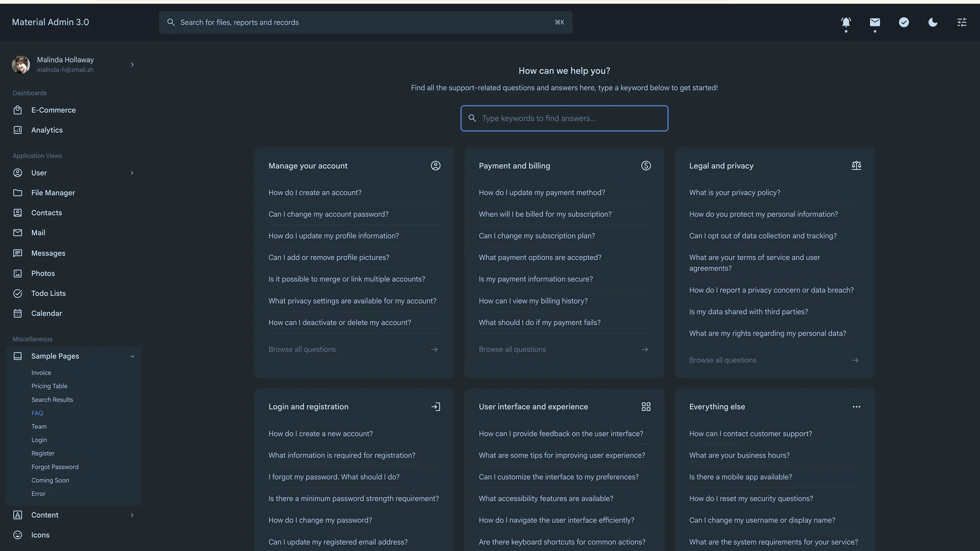Screen dimensions: 980x551
Task: Click the Contacts icon in sidebar
Action: click(x=17, y=213)
